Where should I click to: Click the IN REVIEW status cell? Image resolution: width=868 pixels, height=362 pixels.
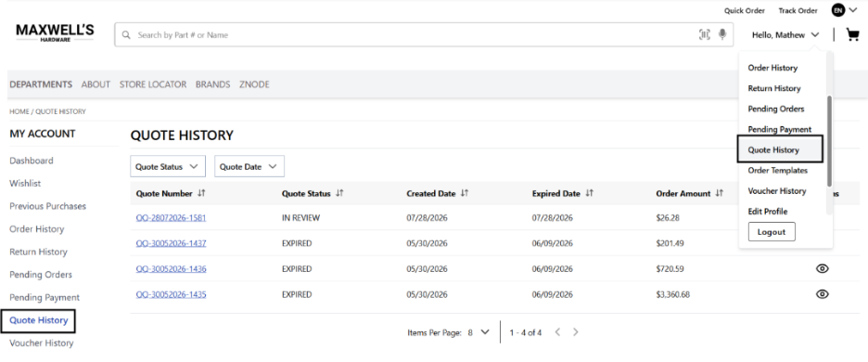coord(300,218)
